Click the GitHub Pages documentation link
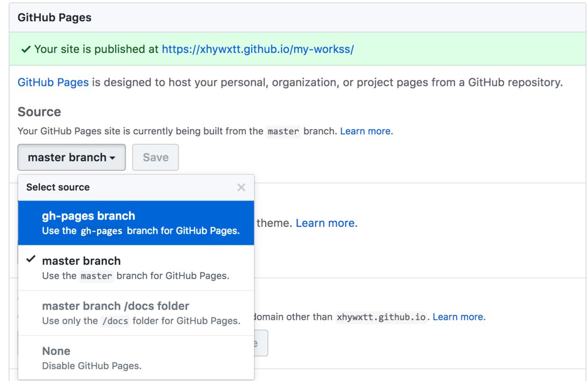Viewport: 588px width, 381px height. [53, 82]
